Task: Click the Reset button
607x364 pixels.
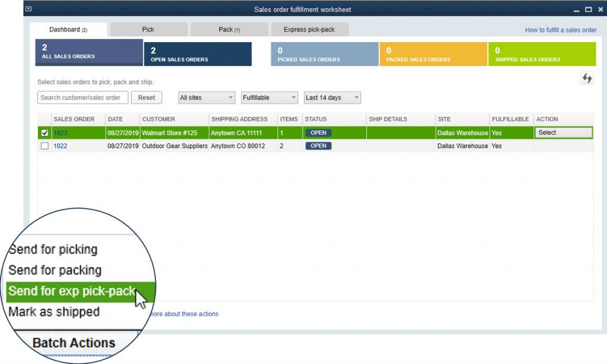Action: [x=146, y=98]
